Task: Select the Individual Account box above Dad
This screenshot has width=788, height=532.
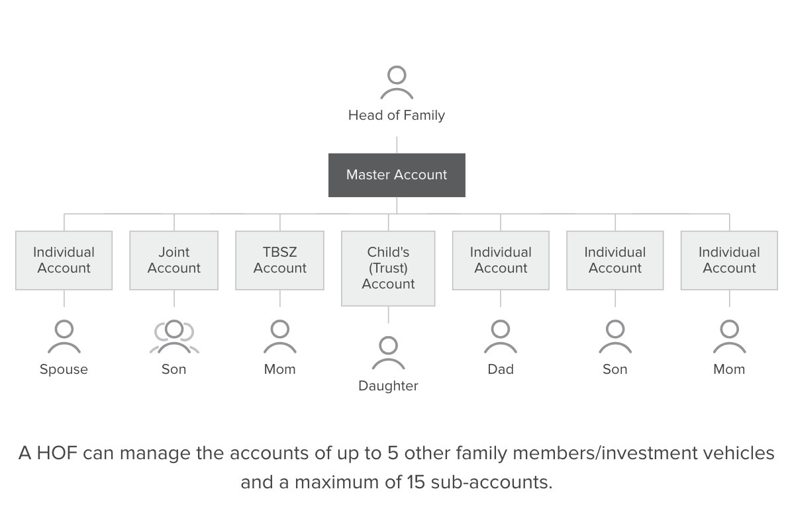Action: pos(501,260)
